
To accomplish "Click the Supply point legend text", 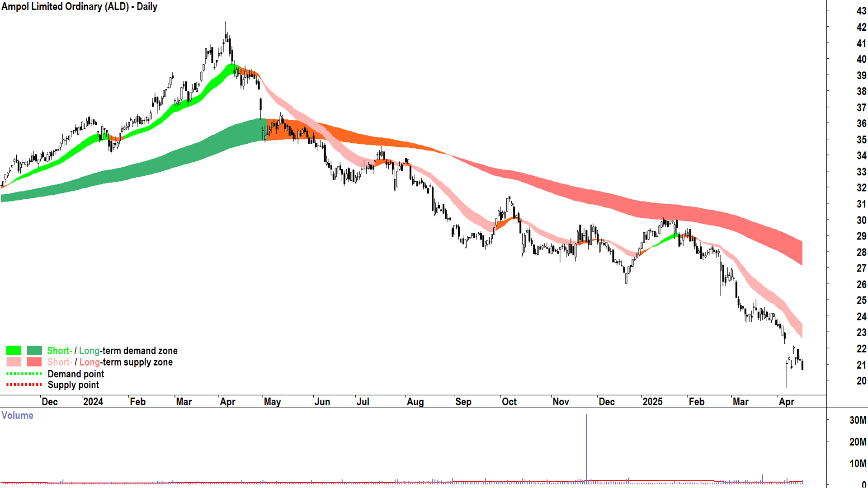I will point(73,385).
